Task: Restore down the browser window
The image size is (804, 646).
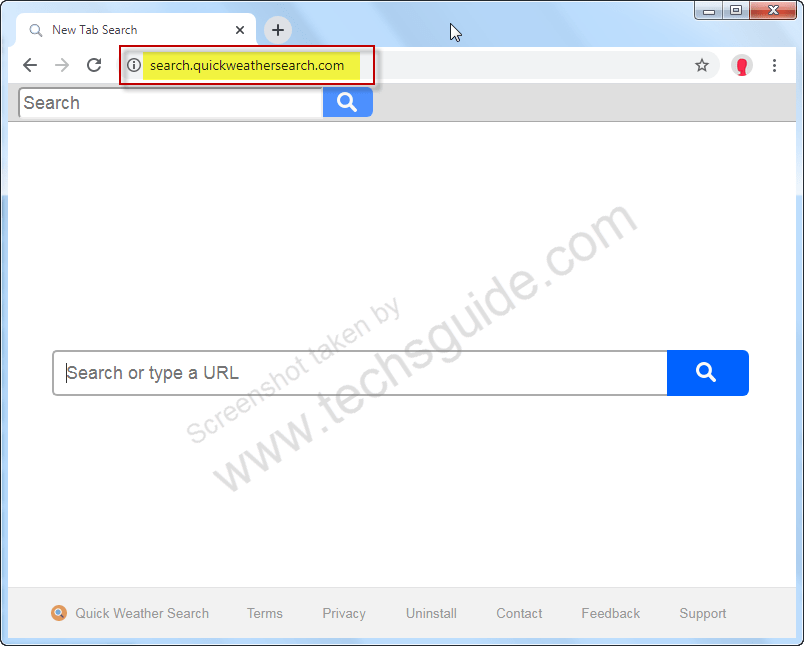Action: pyautogui.click(x=736, y=10)
